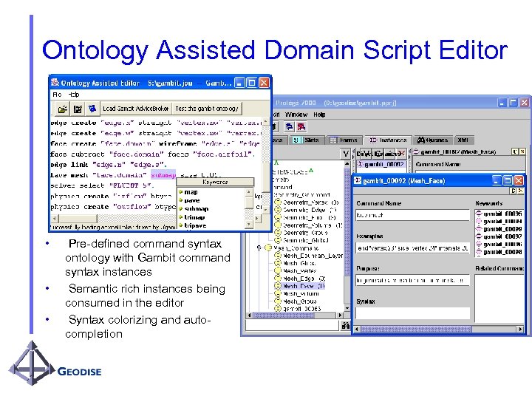Switch to the Forms tab in Protégé
The height and width of the screenshot is (399, 532).
point(344,140)
